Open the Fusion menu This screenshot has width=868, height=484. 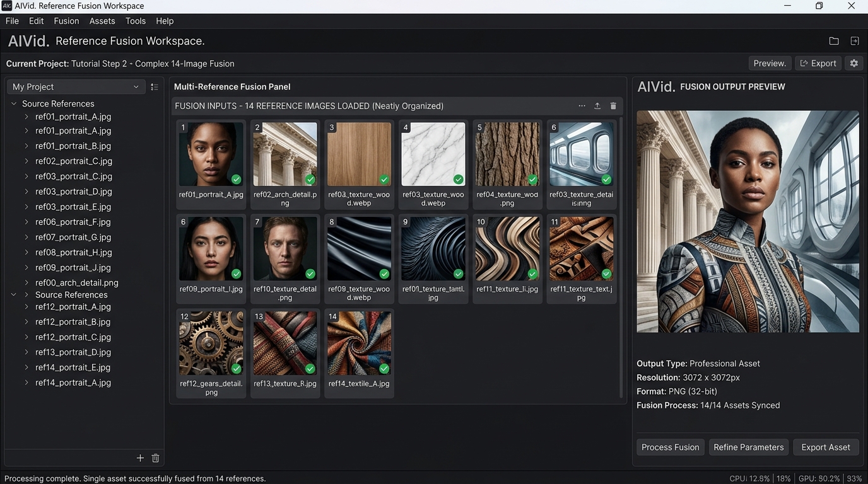point(66,21)
